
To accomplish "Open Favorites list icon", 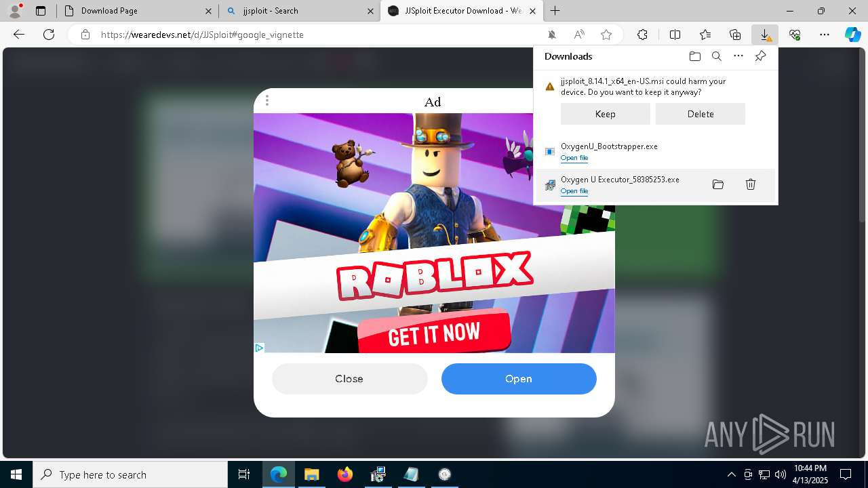I will click(705, 35).
